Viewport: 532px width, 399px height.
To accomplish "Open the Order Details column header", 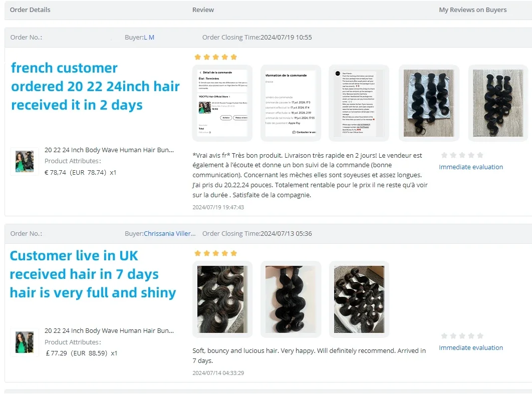I will point(30,10).
